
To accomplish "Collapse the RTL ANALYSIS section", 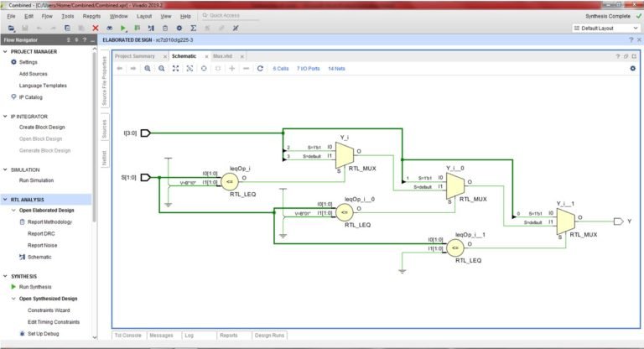I will [x=5, y=200].
